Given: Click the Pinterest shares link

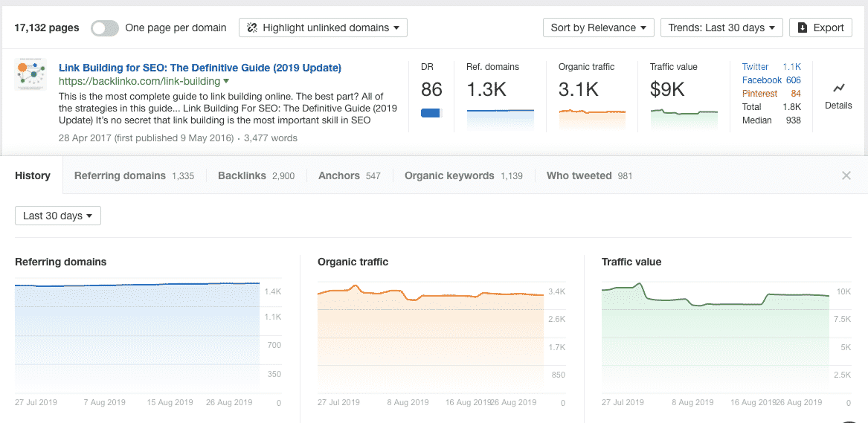Looking at the screenshot, I should (771, 94).
